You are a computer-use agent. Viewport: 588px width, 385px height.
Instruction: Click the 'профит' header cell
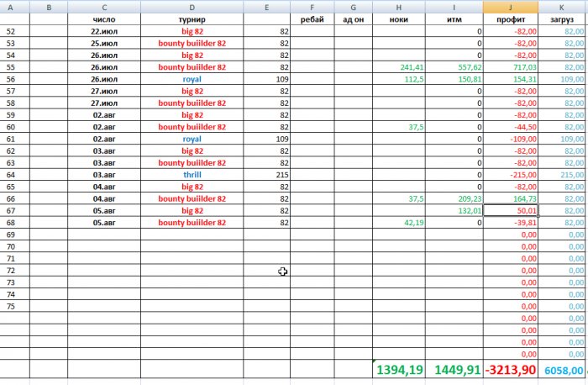point(511,19)
